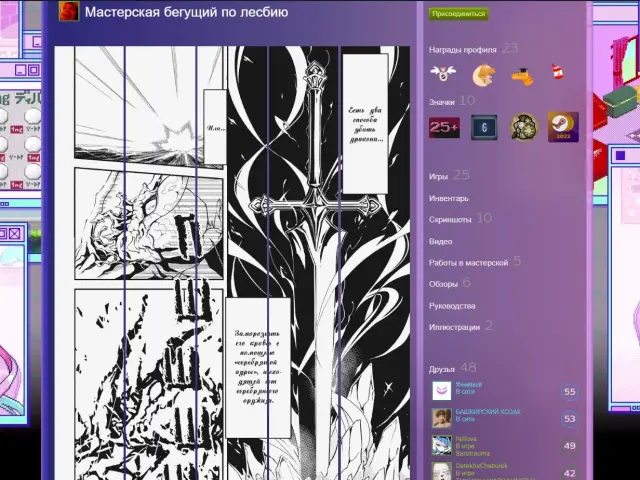The image size is (640, 480).
Task: Open the round ornate community badge
Action: click(524, 127)
